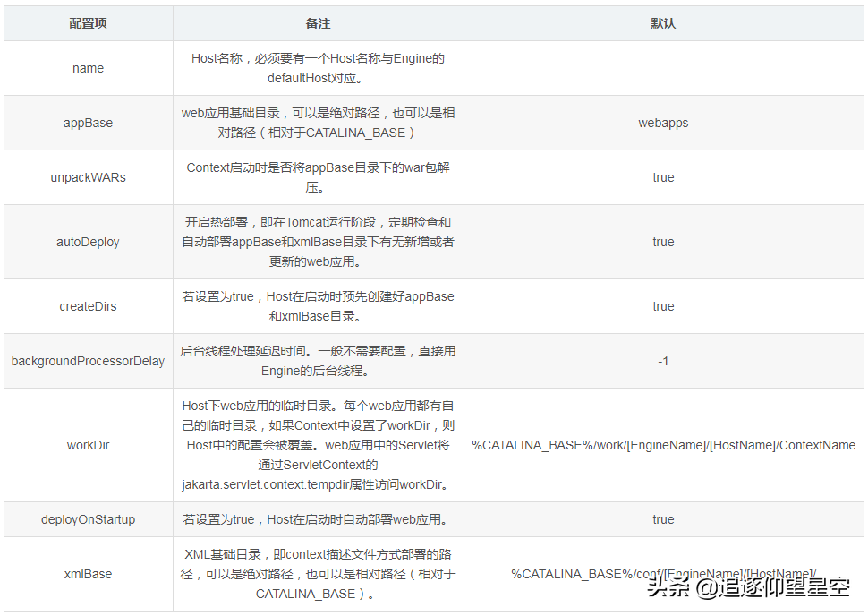868x616 pixels.
Task: Click the 默认 column header
Action: click(x=663, y=23)
